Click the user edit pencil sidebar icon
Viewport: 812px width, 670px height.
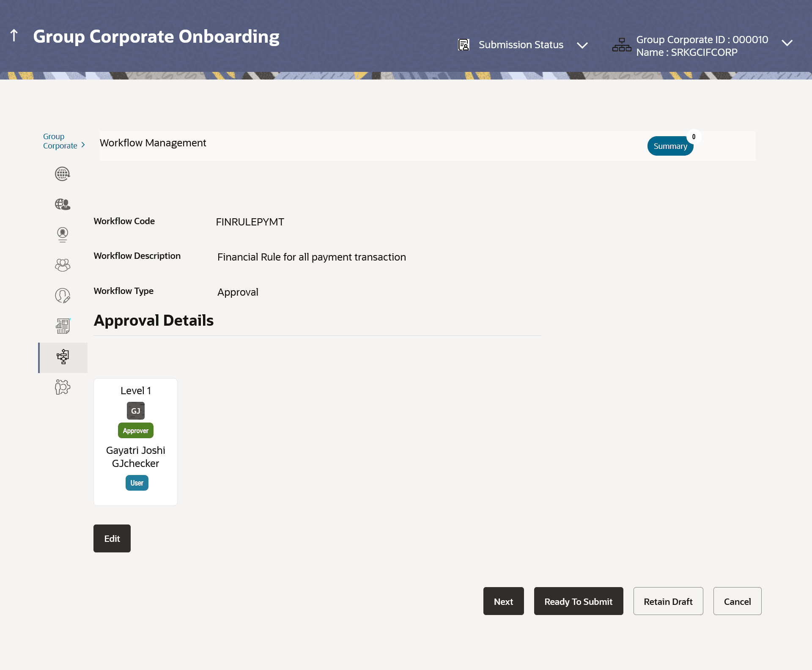(x=63, y=296)
